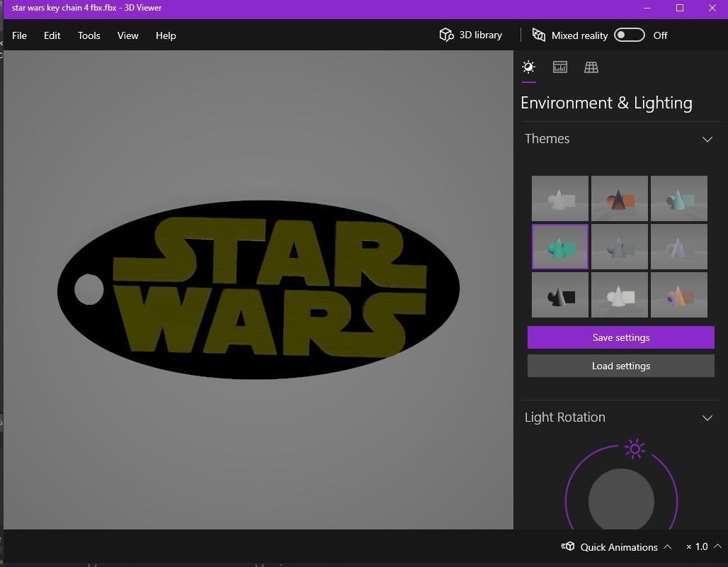Click the Star Wars keychain model
Image resolution: width=728 pixels, height=567 pixels.
coord(258,290)
